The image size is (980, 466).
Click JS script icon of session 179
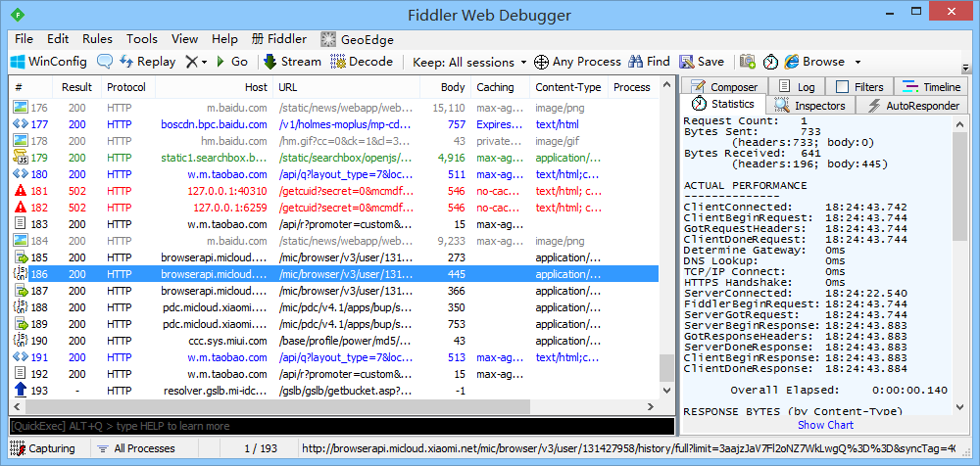click(20, 158)
